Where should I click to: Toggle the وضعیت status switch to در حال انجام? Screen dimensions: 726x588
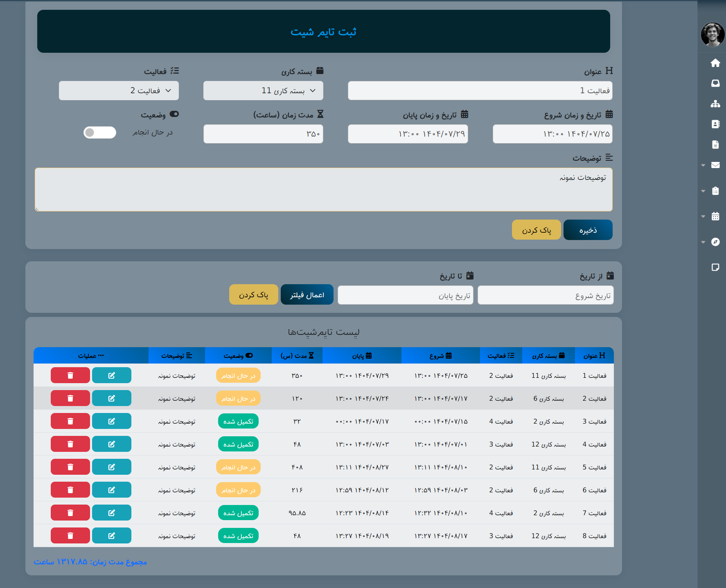99,132
